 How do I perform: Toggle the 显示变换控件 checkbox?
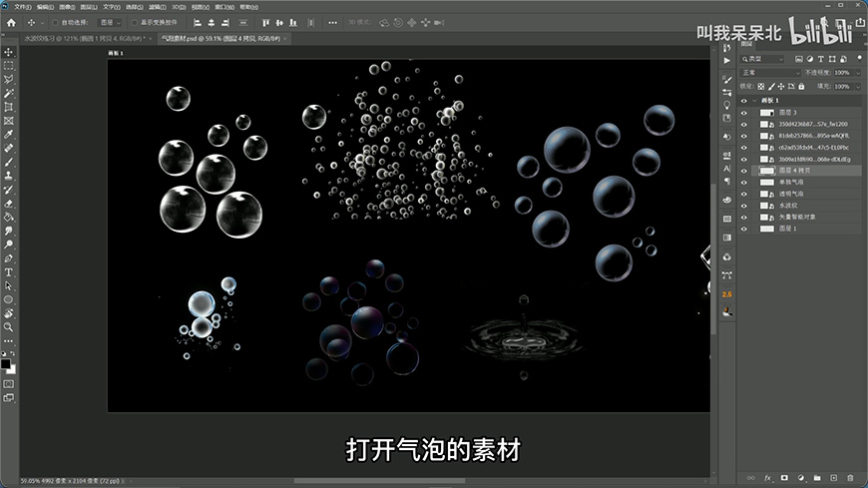(134, 23)
